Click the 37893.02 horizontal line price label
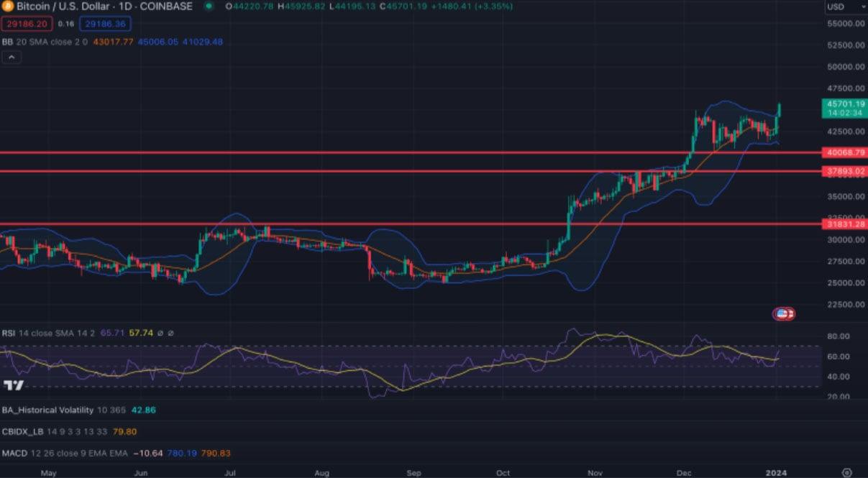The width and height of the screenshot is (868, 478). click(x=846, y=171)
